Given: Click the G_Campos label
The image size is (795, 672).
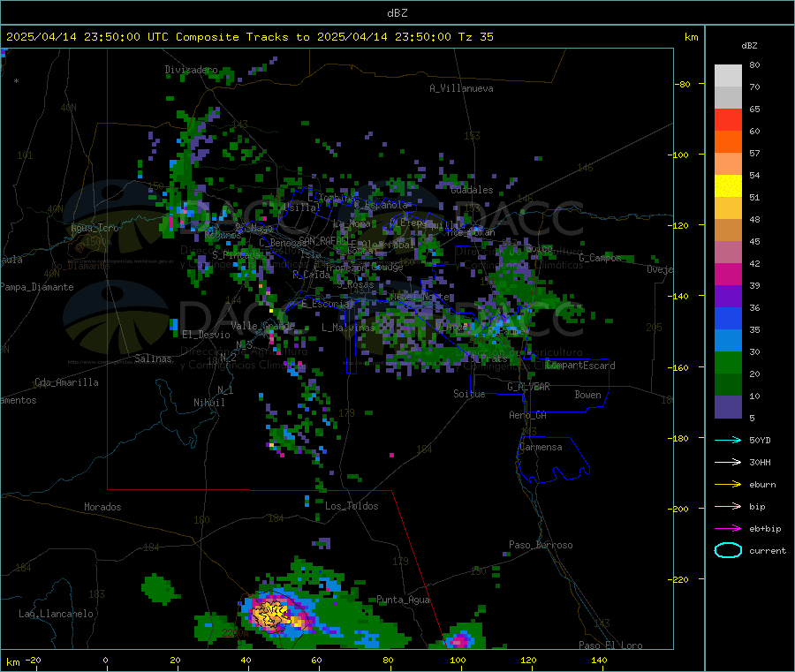Looking at the screenshot, I should (600, 258).
